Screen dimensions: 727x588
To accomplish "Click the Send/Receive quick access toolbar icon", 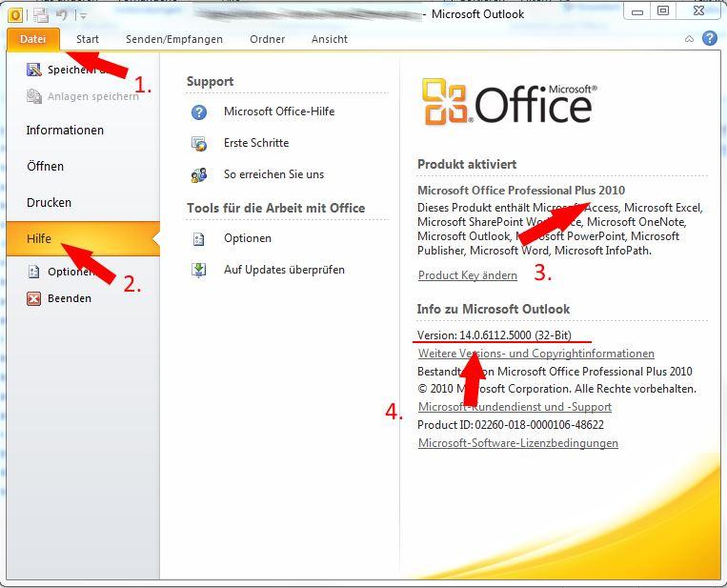I will click(x=41, y=15).
